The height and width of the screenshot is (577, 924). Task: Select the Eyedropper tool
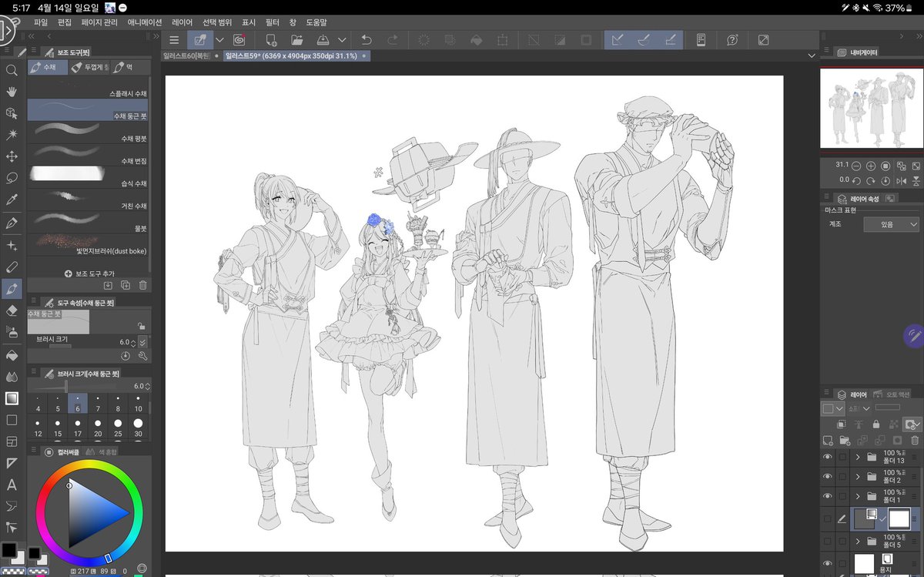[x=12, y=200]
